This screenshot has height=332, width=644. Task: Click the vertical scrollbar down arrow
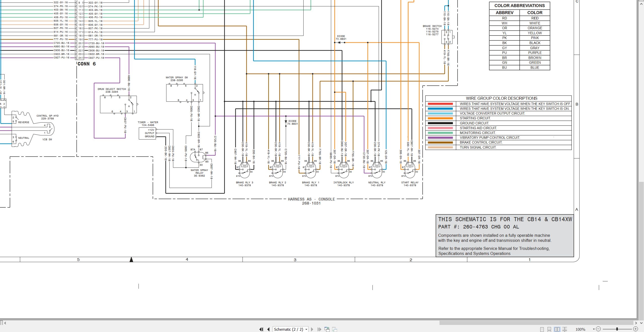point(641,323)
